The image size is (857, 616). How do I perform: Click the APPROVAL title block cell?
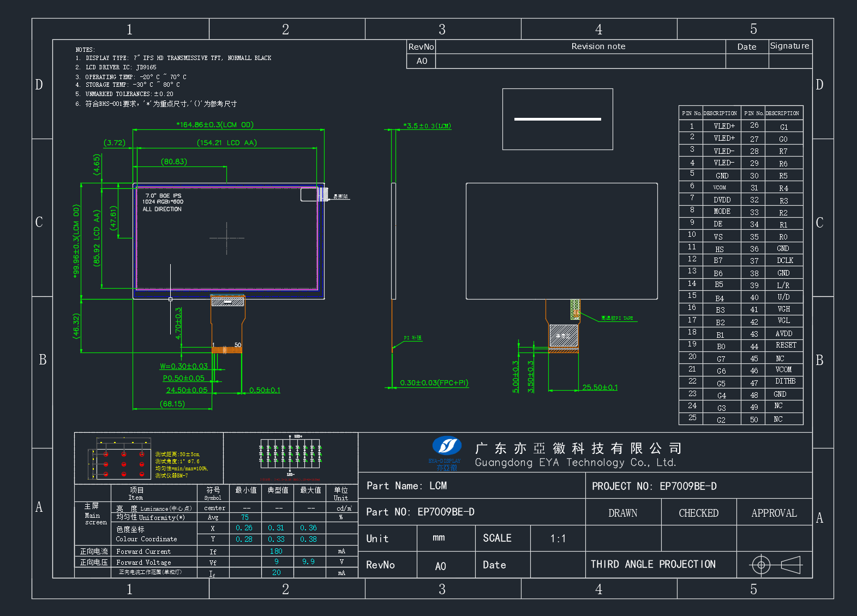pos(774,512)
